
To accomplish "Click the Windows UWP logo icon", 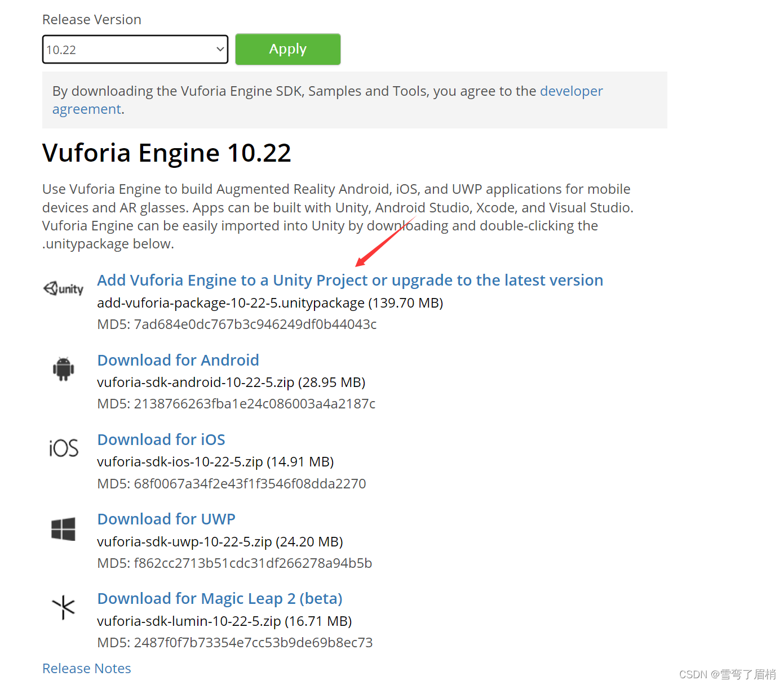I will tap(63, 529).
